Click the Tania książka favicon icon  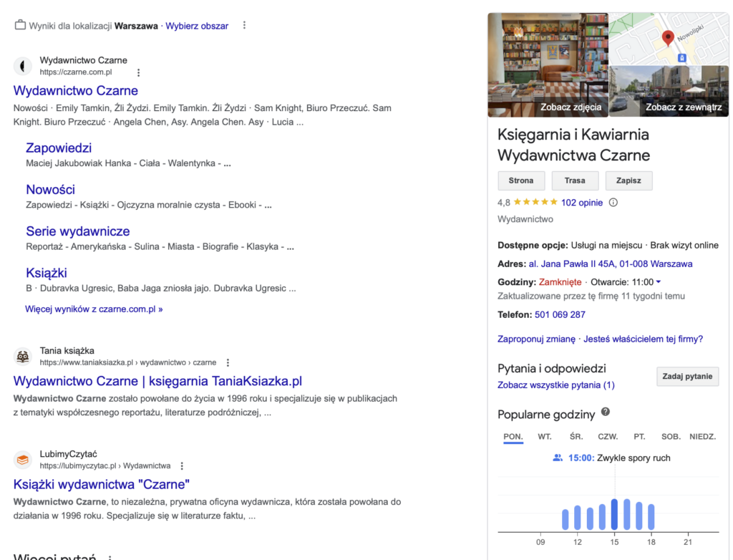coord(23,357)
